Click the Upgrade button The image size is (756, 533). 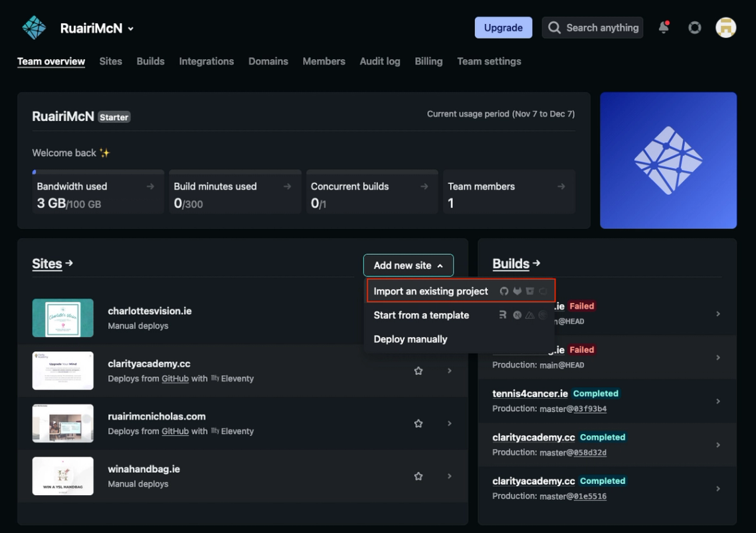click(504, 27)
